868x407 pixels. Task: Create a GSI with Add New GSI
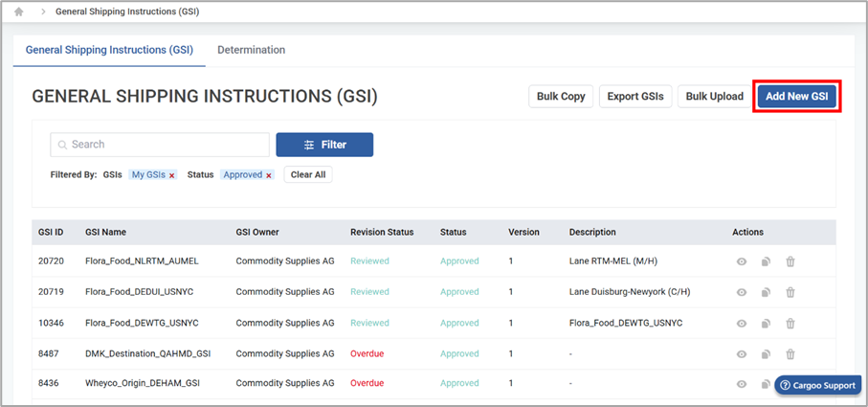coord(796,97)
